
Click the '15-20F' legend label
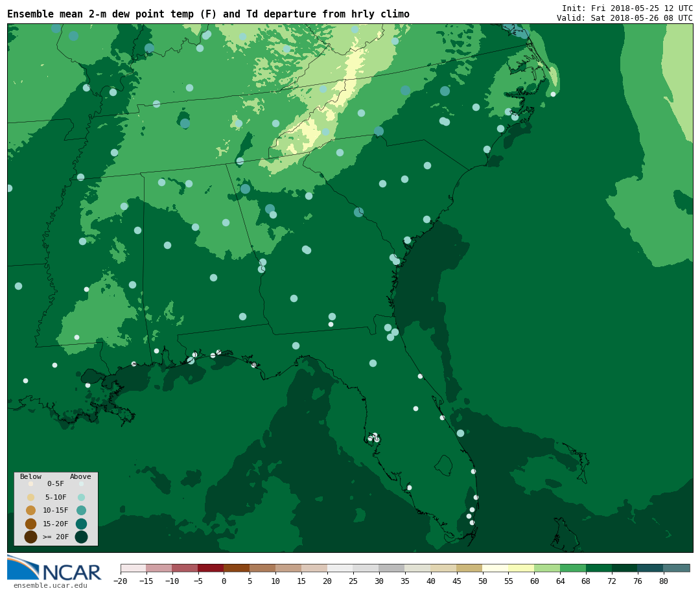[x=56, y=524]
